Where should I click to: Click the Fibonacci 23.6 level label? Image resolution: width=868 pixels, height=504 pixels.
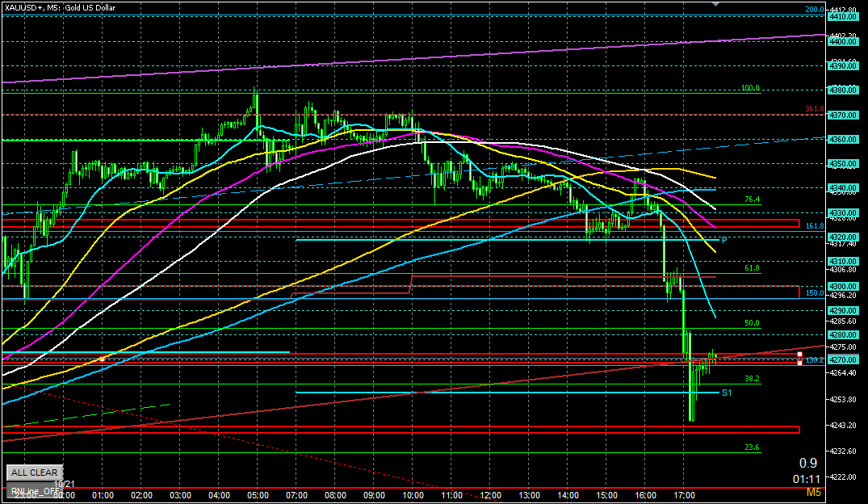pyautogui.click(x=752, y=447)
